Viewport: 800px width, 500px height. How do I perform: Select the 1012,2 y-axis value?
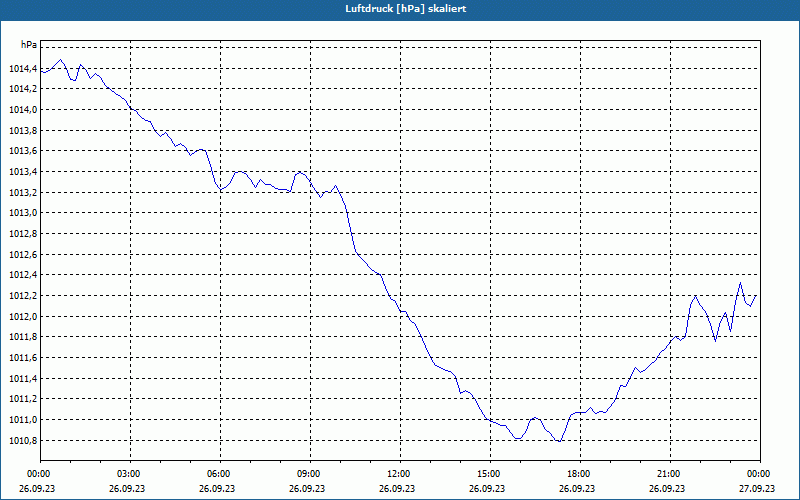point(22,296)
